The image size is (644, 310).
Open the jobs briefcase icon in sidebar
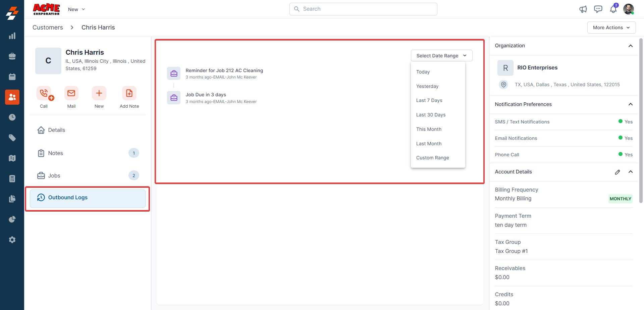tap(12, 56)
